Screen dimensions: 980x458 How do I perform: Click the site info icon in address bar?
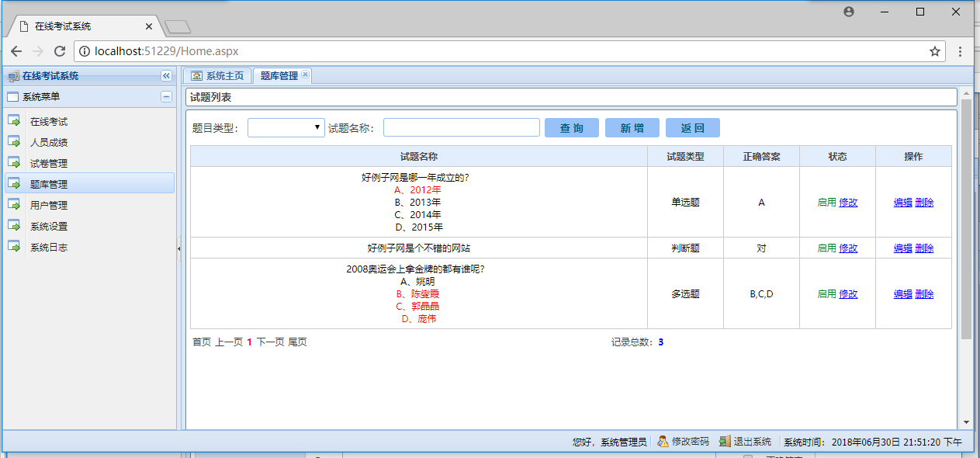[85, 51]
